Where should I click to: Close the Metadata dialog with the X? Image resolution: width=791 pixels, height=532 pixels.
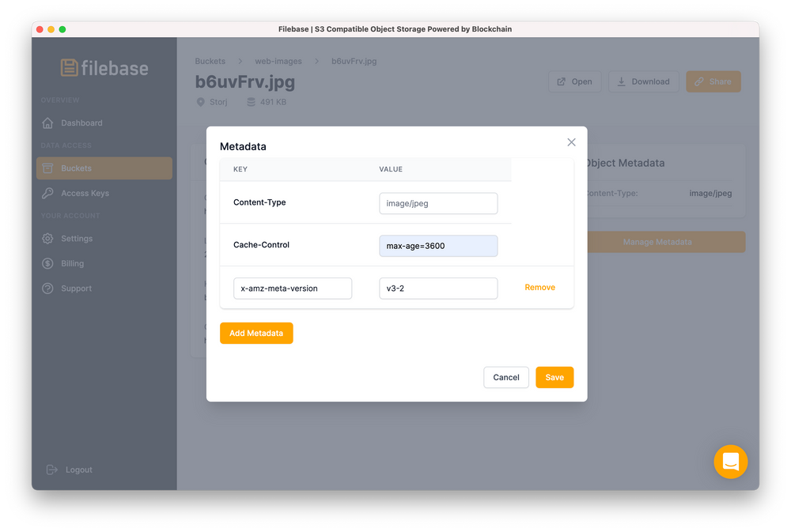571,142
